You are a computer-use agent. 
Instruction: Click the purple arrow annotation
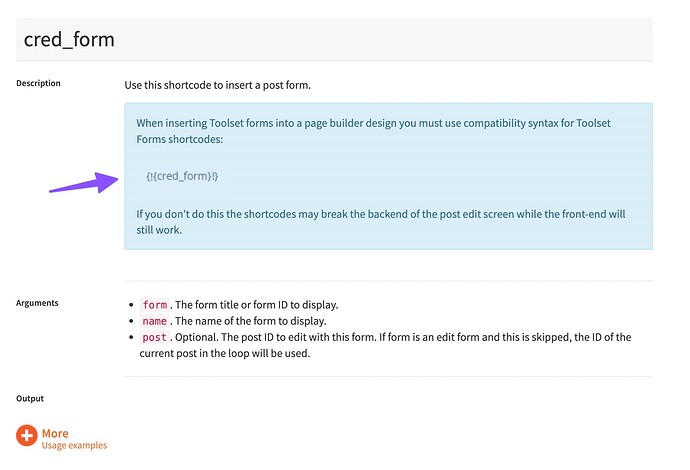(84, 182)
